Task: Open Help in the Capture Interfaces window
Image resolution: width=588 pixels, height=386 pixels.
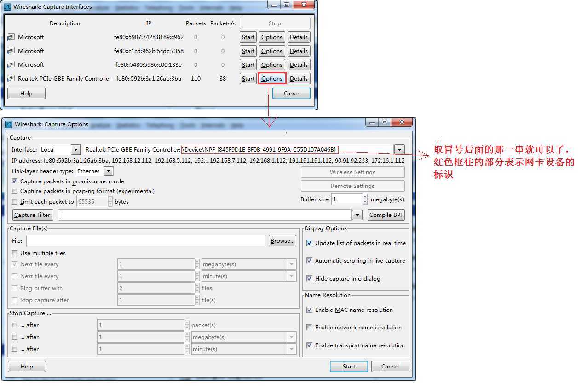Action: click(x=26, y=94)
